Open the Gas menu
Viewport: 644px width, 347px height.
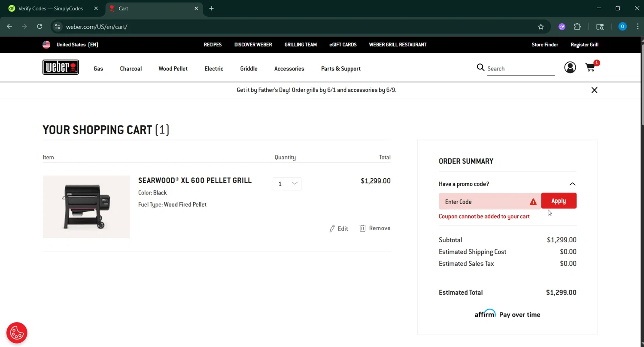[x=98, y=69]
